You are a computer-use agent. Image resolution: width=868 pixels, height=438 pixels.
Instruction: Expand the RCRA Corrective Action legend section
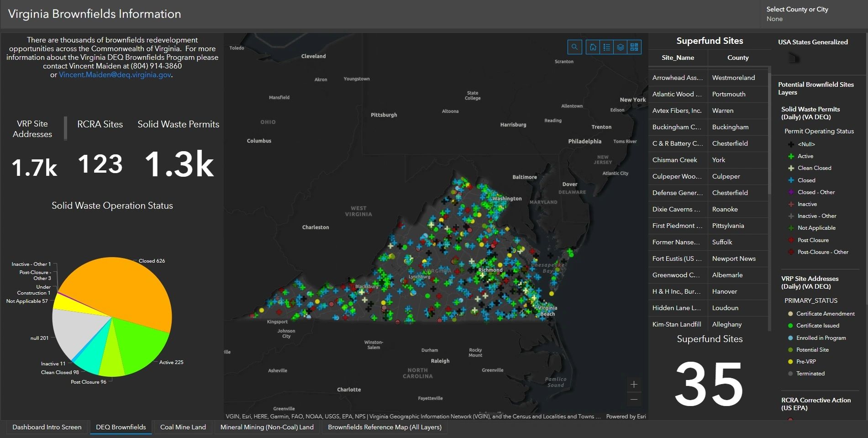click(x=816, y=404)
